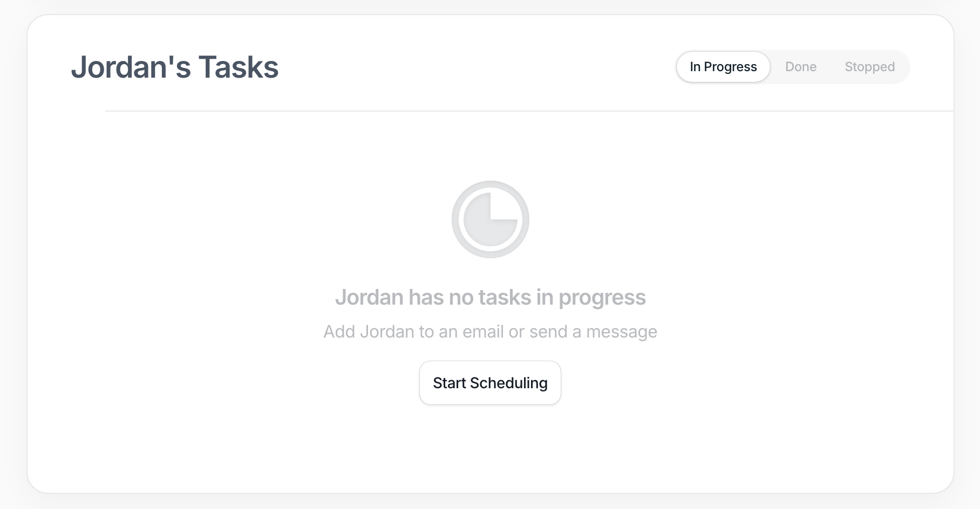The height and width of the screenshot is (509, 980).
Task: Begin scheduling with Jordan
Action: [x=490, y=383]
